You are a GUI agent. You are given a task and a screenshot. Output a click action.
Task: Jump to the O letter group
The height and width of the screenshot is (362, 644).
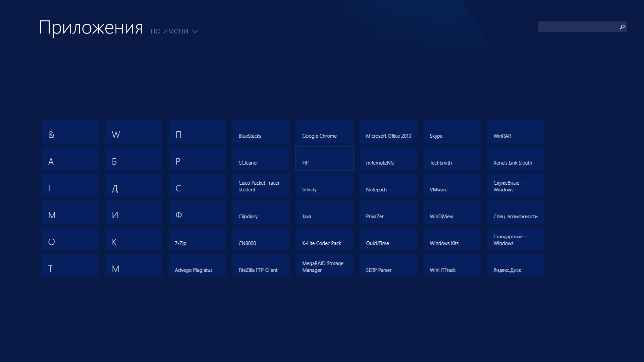click(70, 239)
